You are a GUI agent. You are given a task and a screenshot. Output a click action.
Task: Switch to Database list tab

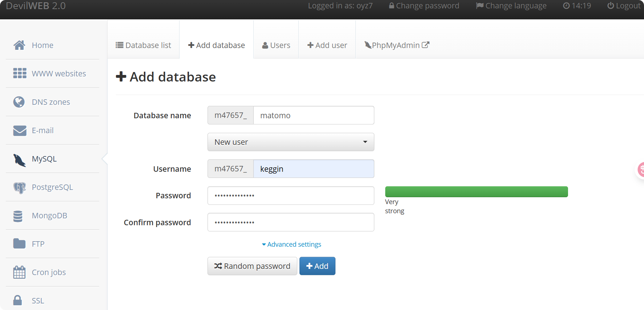tap(143, 45)
